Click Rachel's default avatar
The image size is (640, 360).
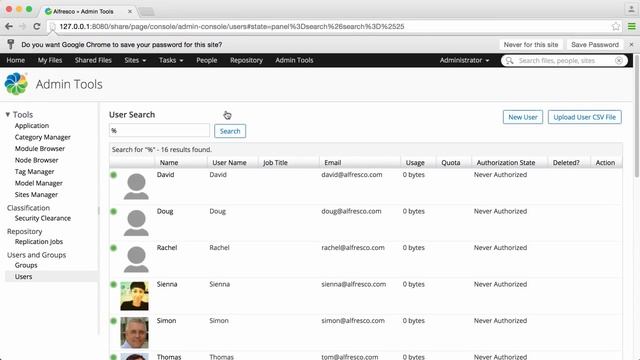point(136,259)
